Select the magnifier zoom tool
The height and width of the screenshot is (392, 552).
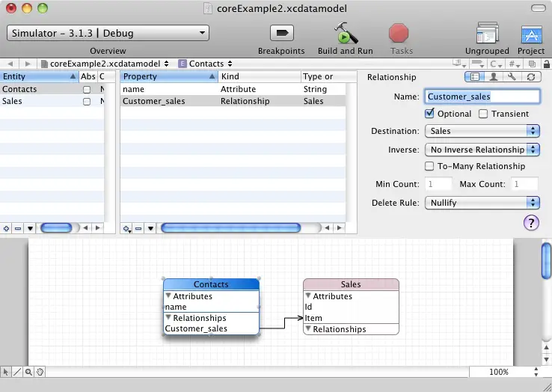[28, 372]
